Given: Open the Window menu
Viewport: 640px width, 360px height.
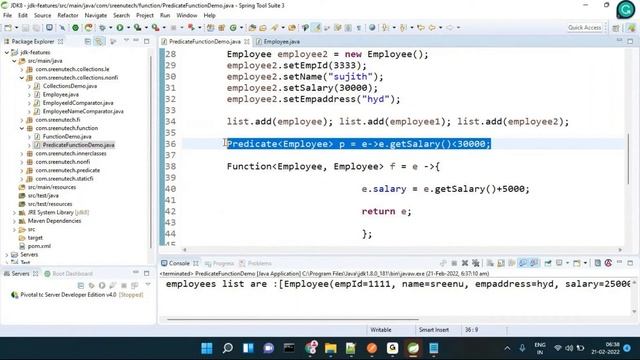Looking at the screenshot, I should (187, 15).
